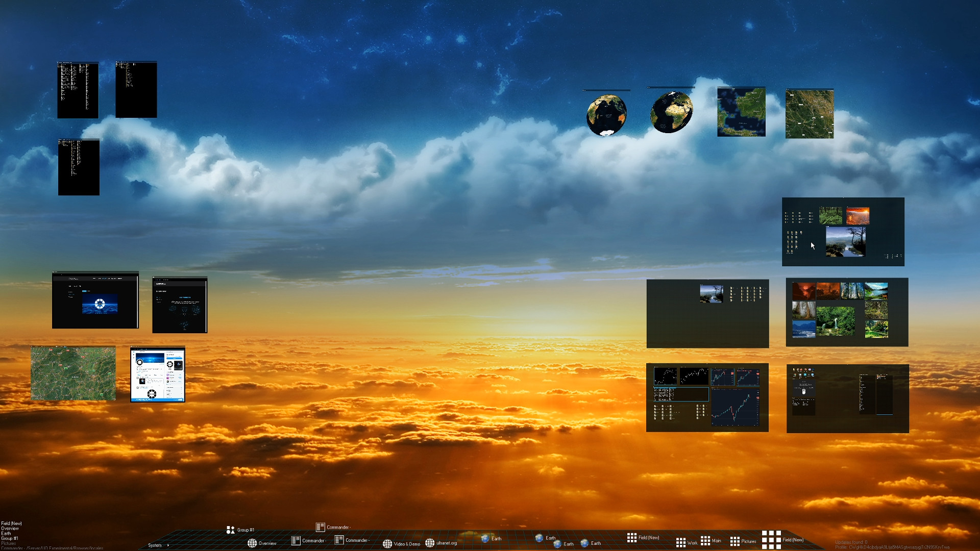Click the Field (New) label next to its grid icon
This screenshot has height=551, width=980.
coord(649,537)
